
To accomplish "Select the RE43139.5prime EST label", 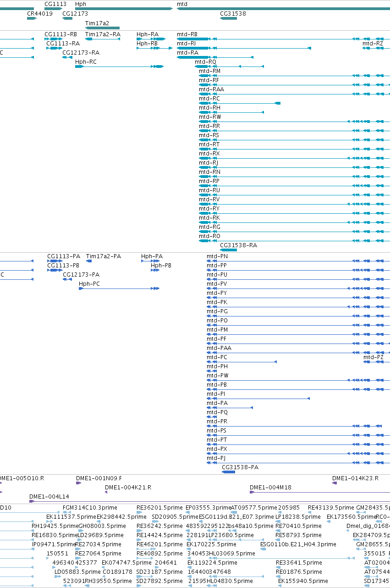I will 331,508.
